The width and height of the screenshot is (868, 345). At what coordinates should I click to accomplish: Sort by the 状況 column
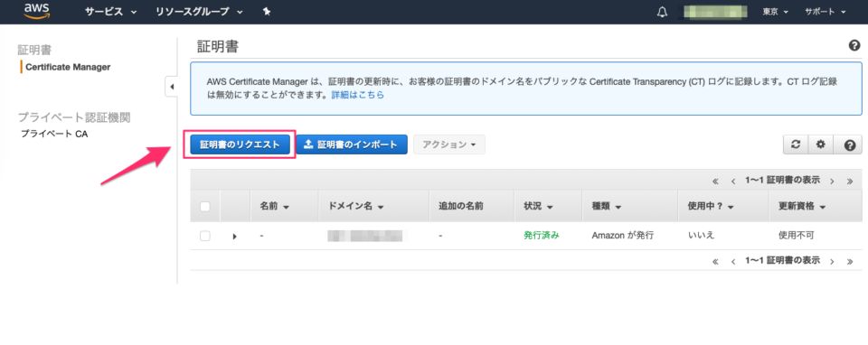pyautogui.click(x=539, y=206)
